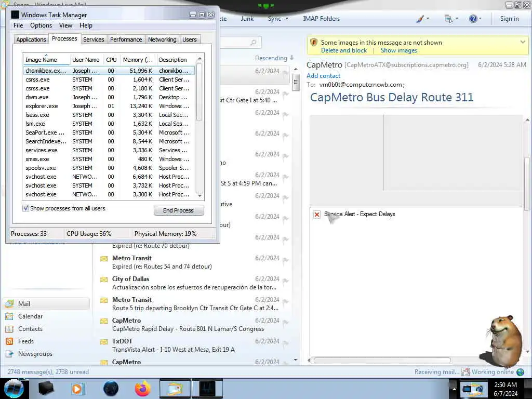The width and height of the screenshot is (532, 399).
Task: Flag the TxDOT message
Action: (285, 343)
